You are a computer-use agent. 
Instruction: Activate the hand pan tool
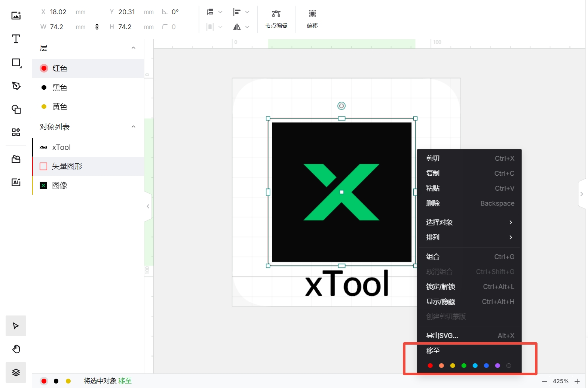pyautogui.click(x=16, y=349)
